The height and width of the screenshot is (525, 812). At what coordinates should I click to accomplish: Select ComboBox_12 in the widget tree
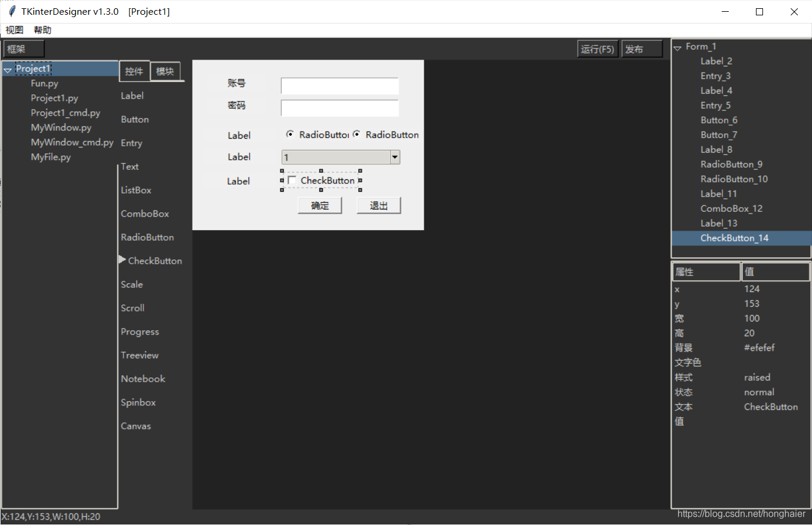(732, 209)
